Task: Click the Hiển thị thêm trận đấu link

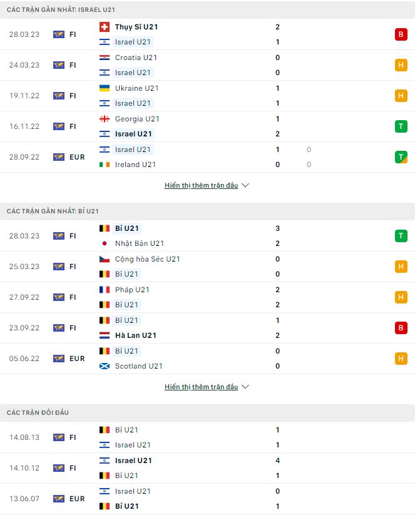Action: pos(202,185)
